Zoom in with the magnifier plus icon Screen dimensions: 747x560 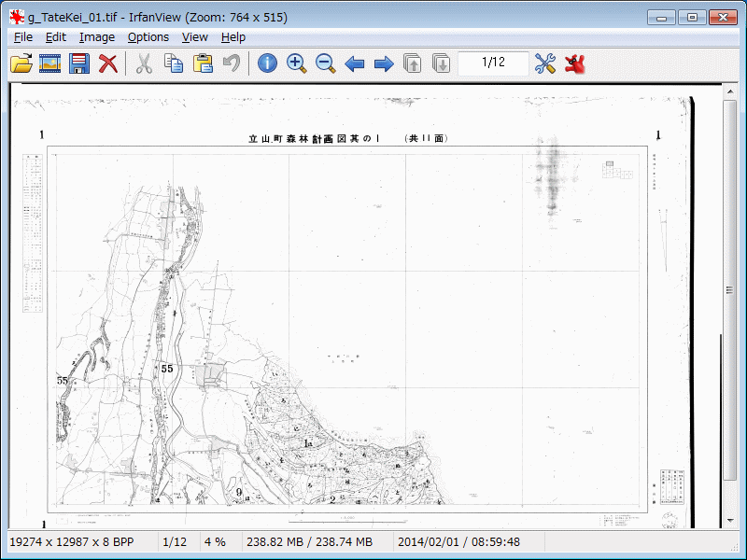pos(296,63)
